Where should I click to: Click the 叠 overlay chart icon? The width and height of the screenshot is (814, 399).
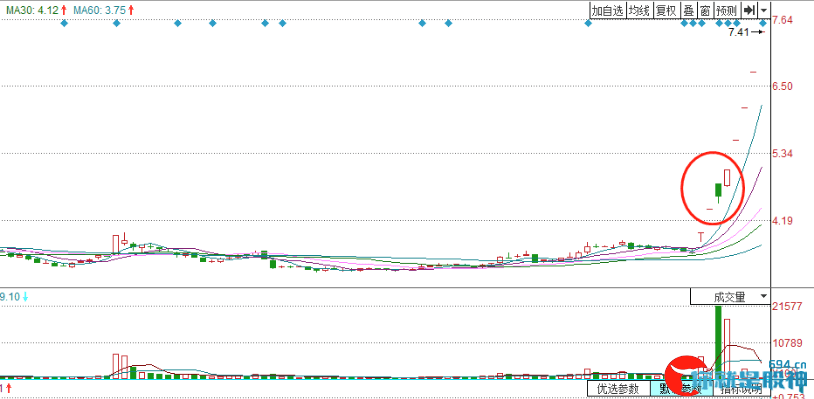pos(688,10)
